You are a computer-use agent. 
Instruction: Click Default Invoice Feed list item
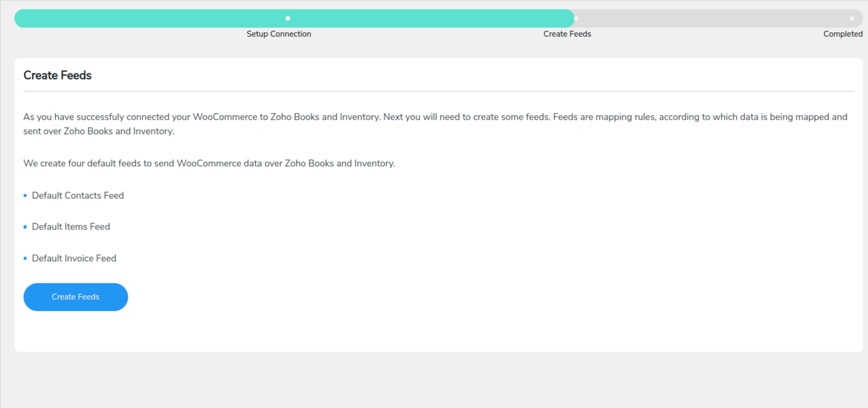point(74,258)
